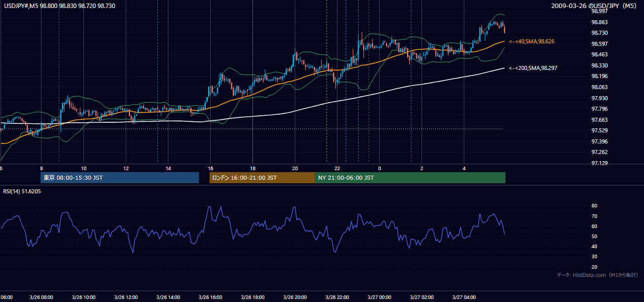644x302 pixels.
Task: Click the hour axis label 18
Action: coord(252,168)
